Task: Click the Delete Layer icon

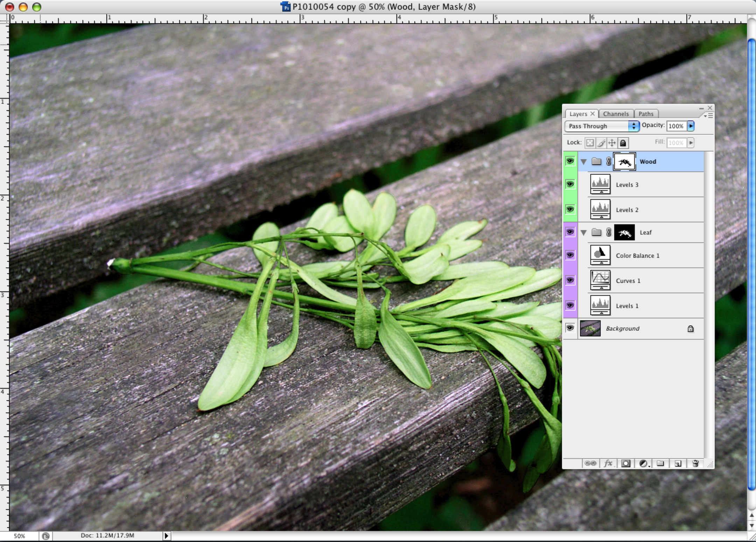Action: 694,463
